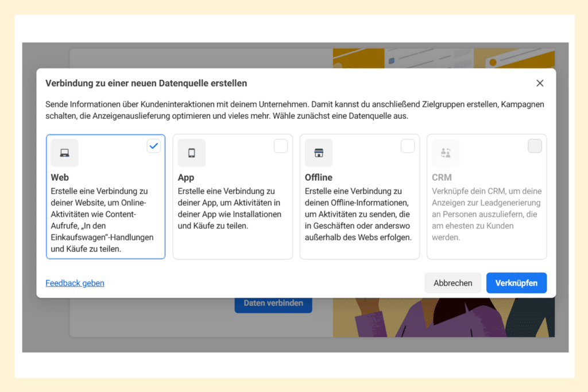Enable the App data source checkbox

point(281,146)
